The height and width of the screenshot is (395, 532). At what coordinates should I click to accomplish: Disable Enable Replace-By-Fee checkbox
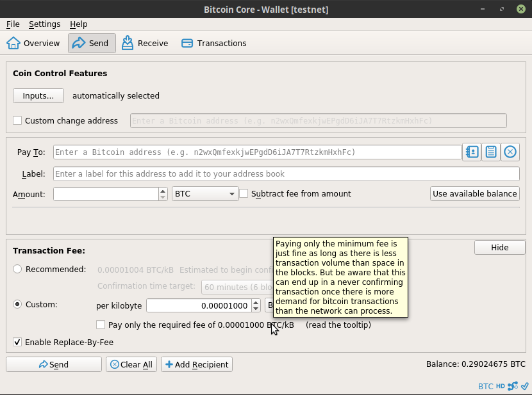click(x=17, y=342)
